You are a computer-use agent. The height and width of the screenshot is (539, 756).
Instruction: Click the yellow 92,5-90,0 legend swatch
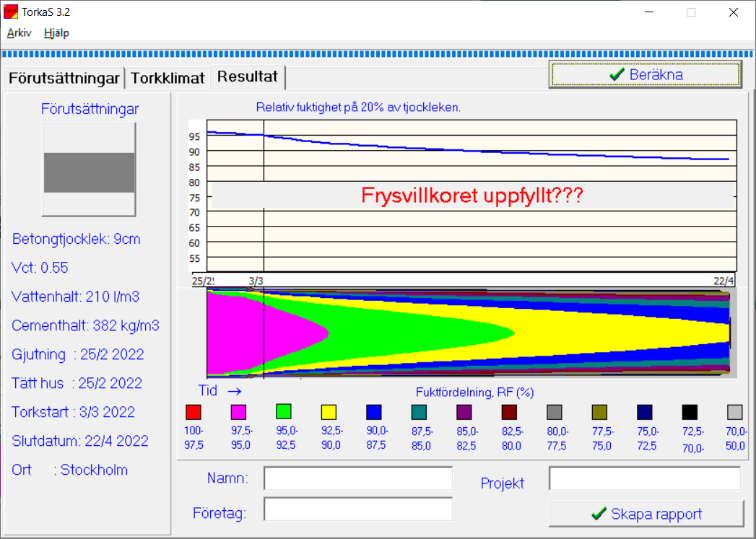[x=329, y=412]
